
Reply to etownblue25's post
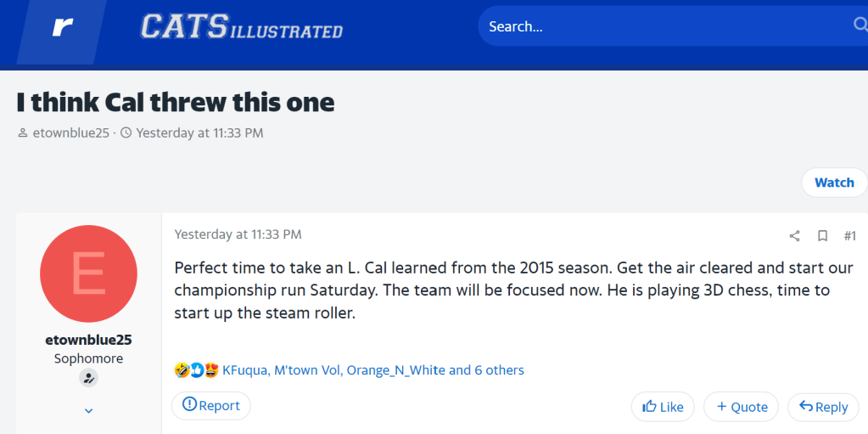click(x=823, y=407)
